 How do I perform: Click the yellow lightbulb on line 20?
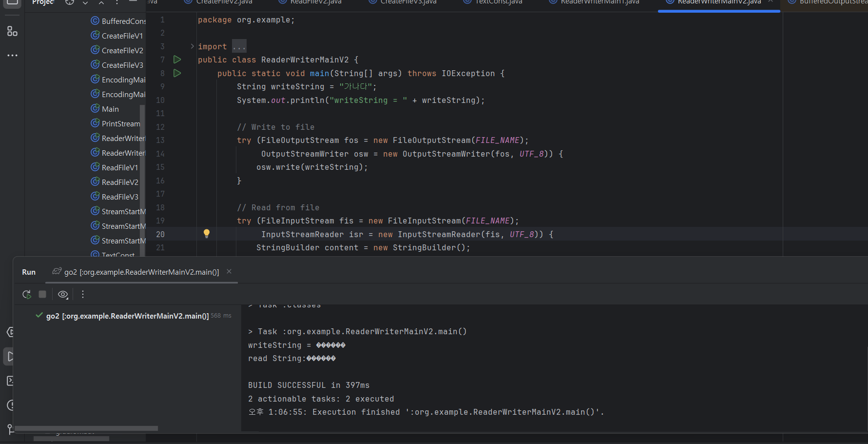[x=207, y=234]
